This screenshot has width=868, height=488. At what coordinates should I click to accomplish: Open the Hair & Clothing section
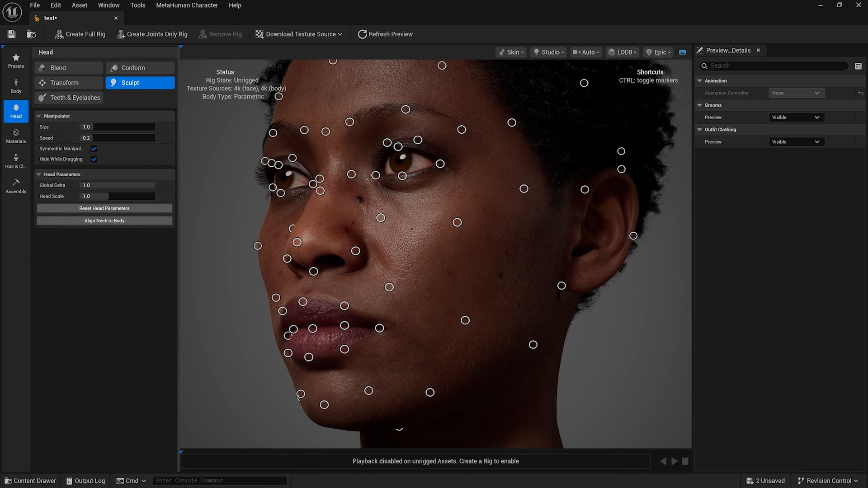click(16, 161)
